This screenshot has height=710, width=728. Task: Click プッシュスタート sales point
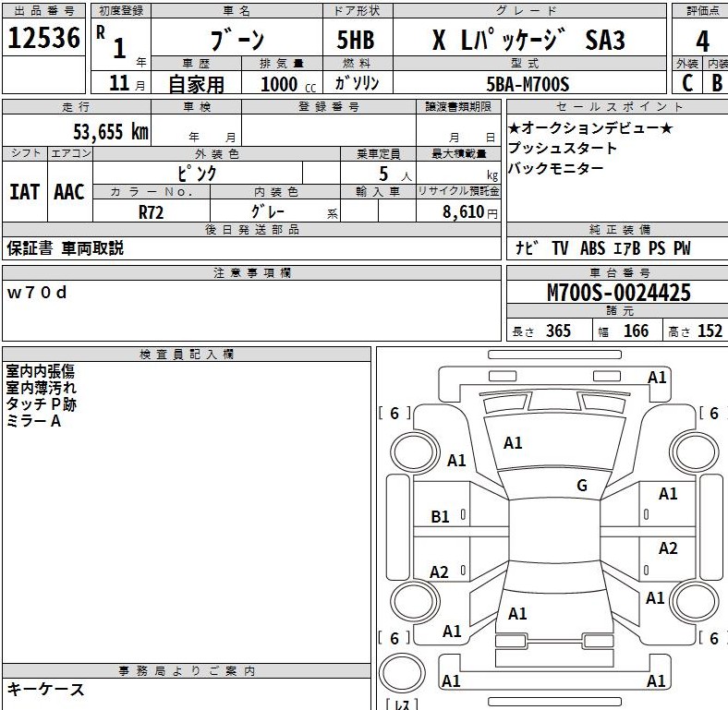[563, 148]
